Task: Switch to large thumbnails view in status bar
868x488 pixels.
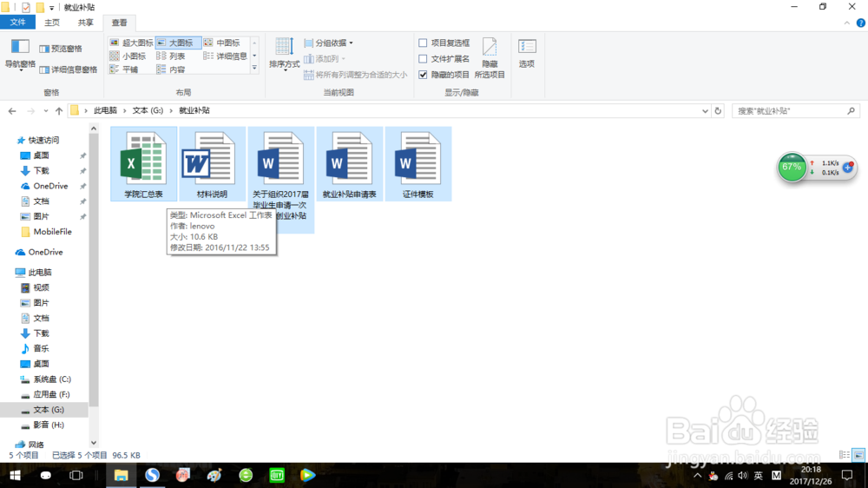Action: (x=858, y=455)
